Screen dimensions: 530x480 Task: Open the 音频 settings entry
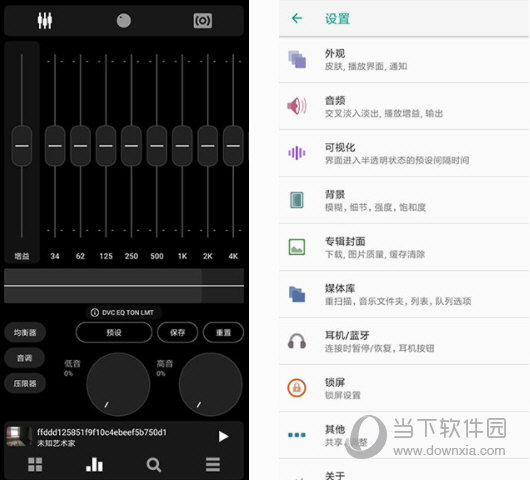404,106
